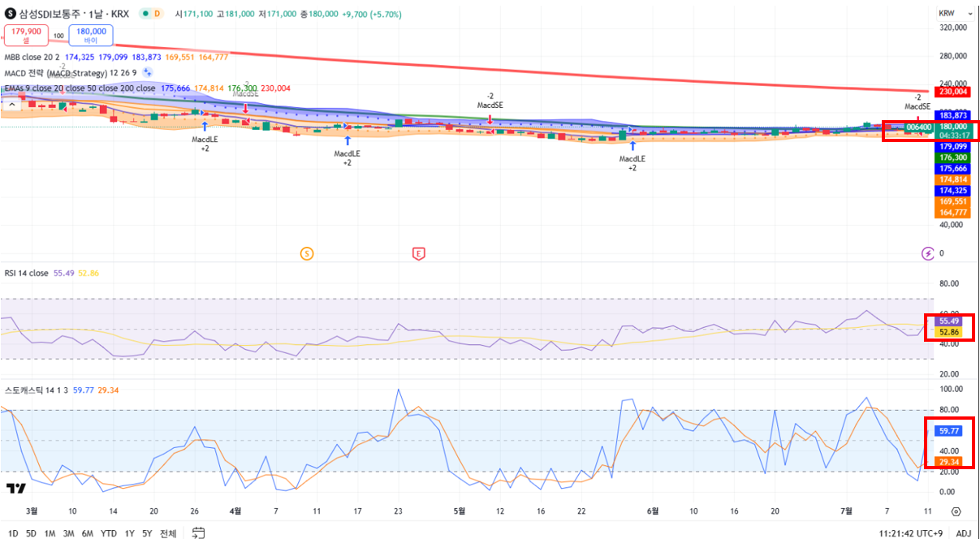Click the RSI 55.49 value label

pyautogui.click(x=948, y=321)
